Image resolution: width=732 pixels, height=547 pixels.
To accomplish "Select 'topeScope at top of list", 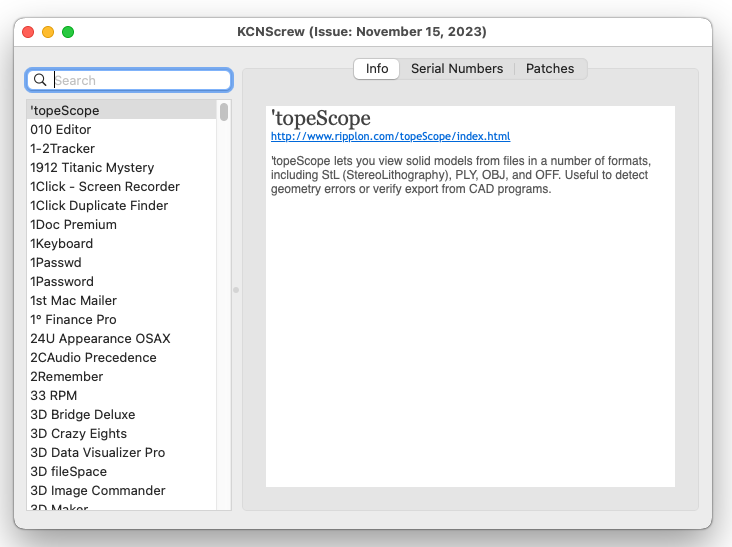I will (65, 111).
